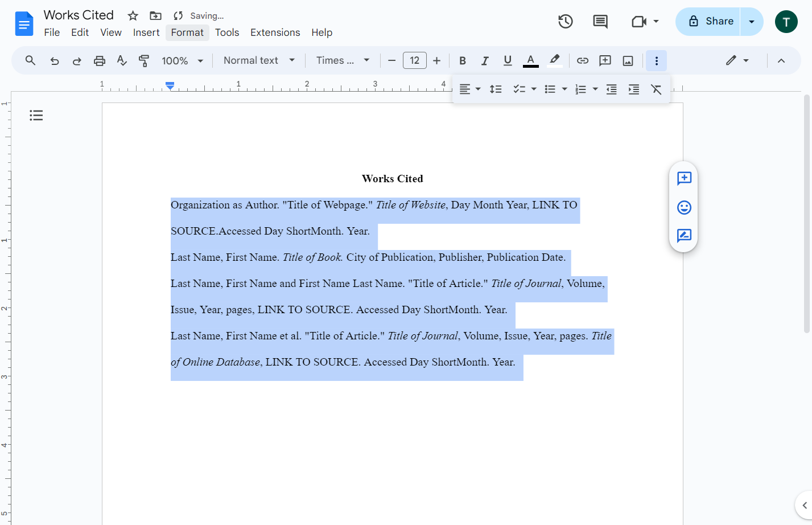Open the Help menu

point(321,32)
